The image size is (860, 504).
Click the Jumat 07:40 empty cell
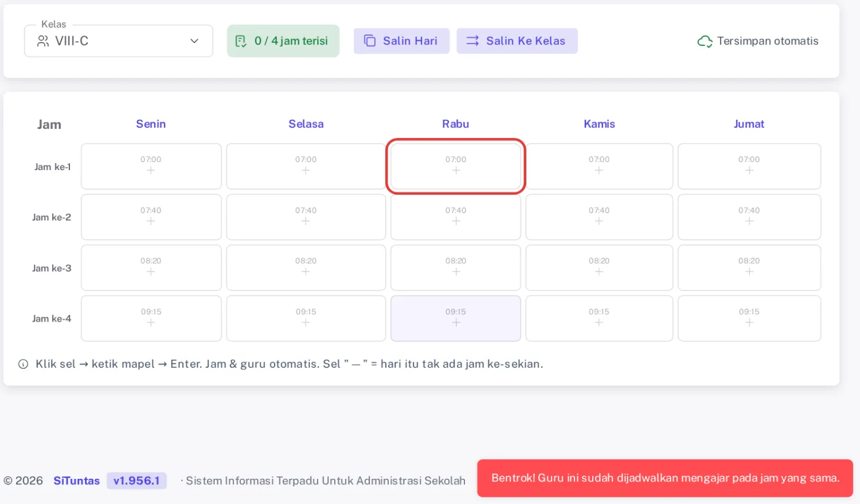(x=749, y=217)
